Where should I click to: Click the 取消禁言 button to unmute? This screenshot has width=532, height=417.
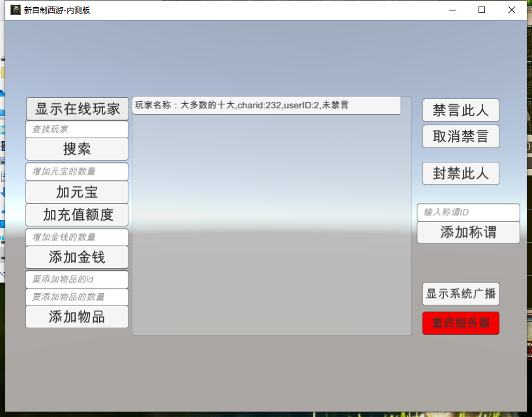point(460,136)
